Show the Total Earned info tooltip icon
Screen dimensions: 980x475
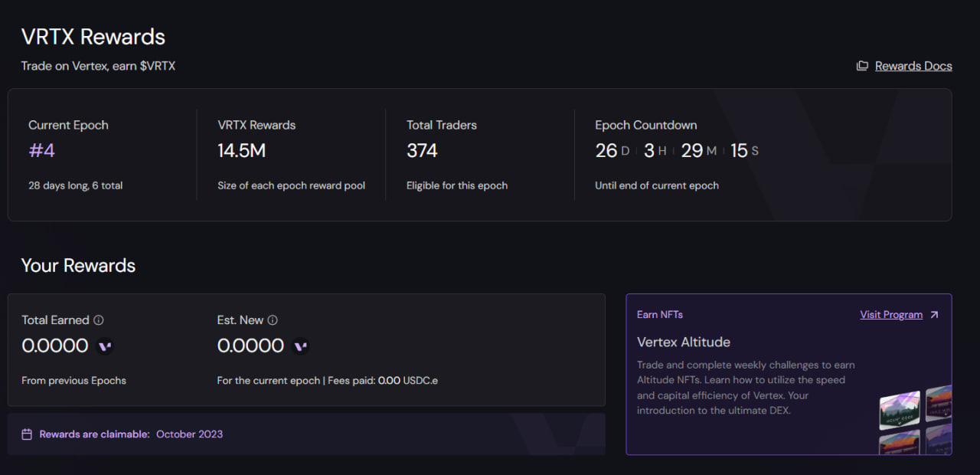pos(99,320)
